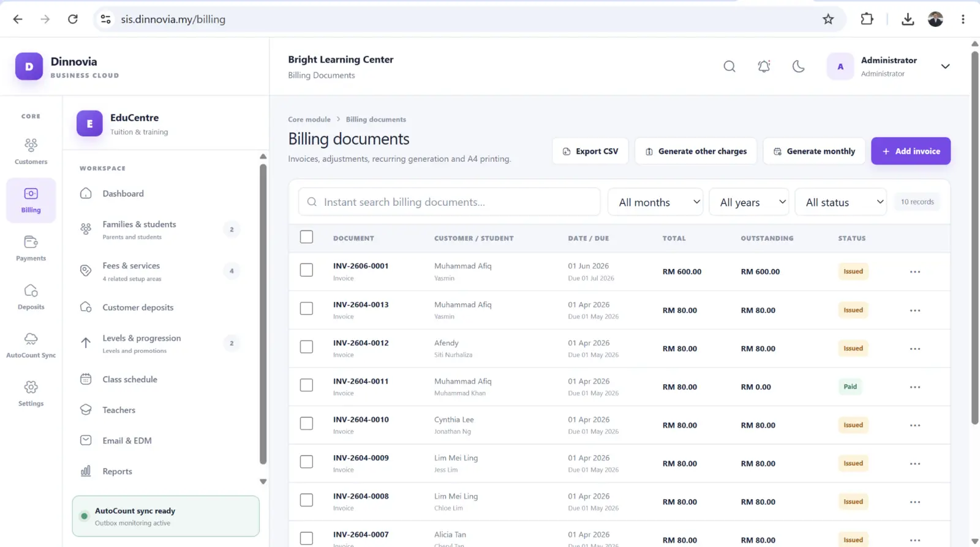Open Dashboard in workspace menu
Screen dimensions: 980x547
[x=160, y=194]
